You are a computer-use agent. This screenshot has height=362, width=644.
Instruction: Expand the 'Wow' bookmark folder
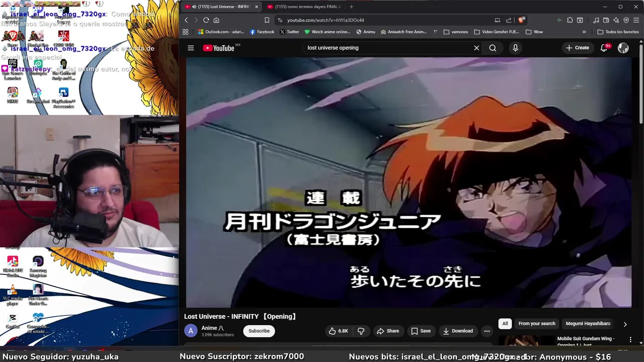[534, 32]
